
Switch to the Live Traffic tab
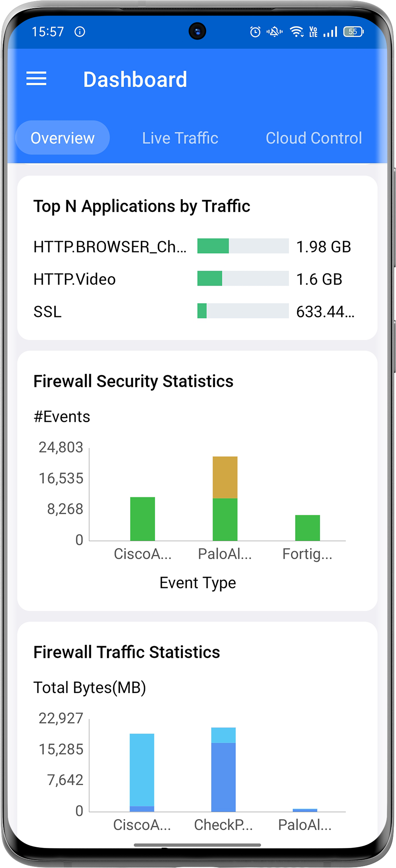click(180, 138)
